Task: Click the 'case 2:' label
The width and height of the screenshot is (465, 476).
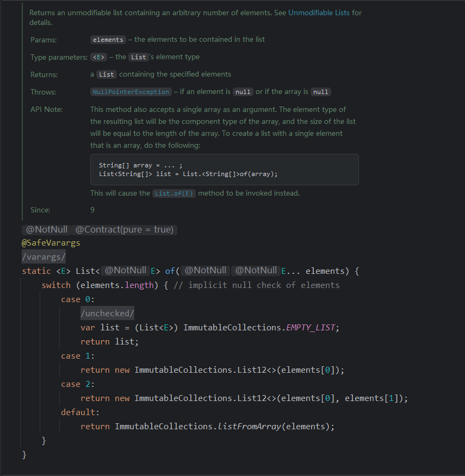Action: point(78,384)
